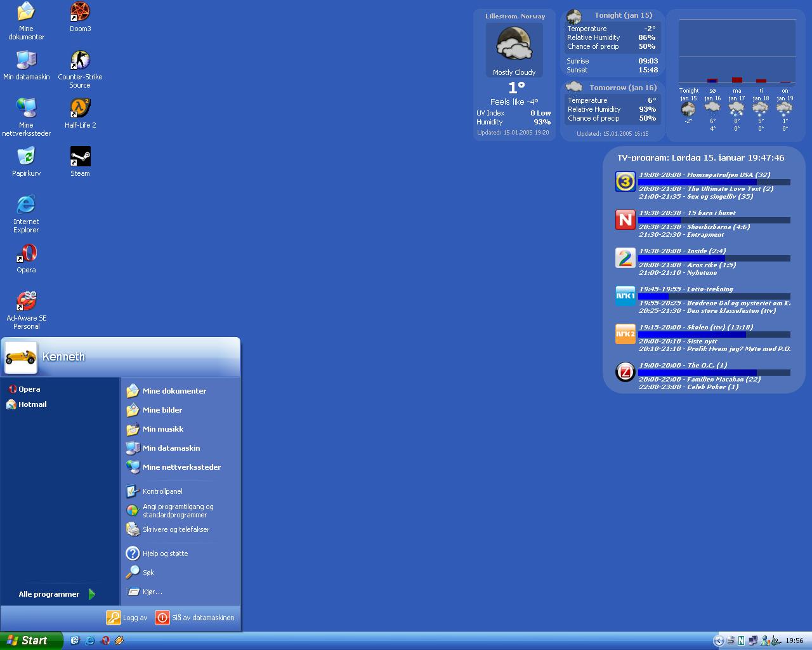812x650 pixels.
Task: Click the Logg av button
Action: (128, 618)
